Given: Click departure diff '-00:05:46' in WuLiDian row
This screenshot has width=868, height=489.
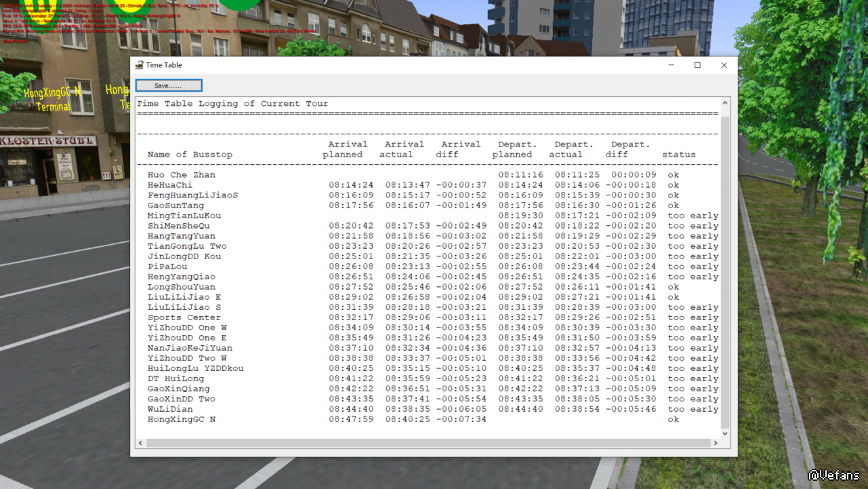Looking at the screenshot, I should coord(631,409).
